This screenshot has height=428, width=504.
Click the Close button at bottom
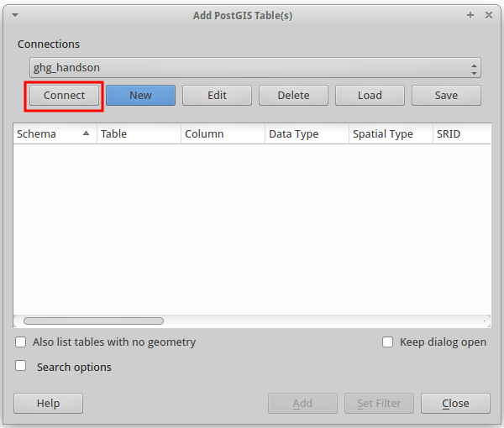click(456, 404)
